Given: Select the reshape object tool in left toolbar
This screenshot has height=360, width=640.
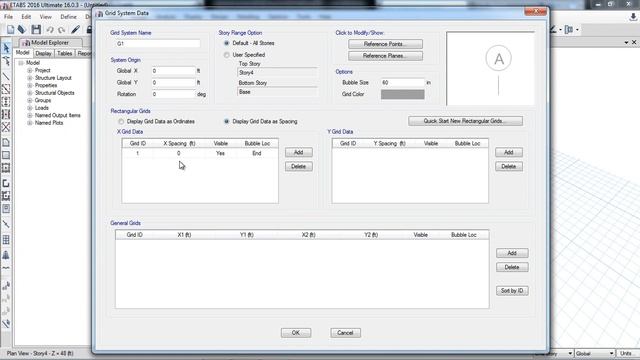Looking at the screenshot, I should click(x=6, y=61).
